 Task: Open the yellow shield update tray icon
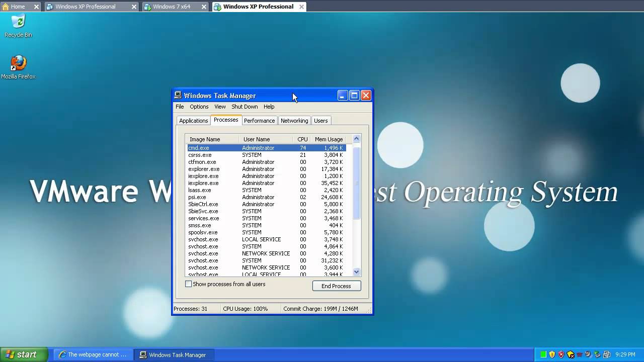(x=552, y=354)
